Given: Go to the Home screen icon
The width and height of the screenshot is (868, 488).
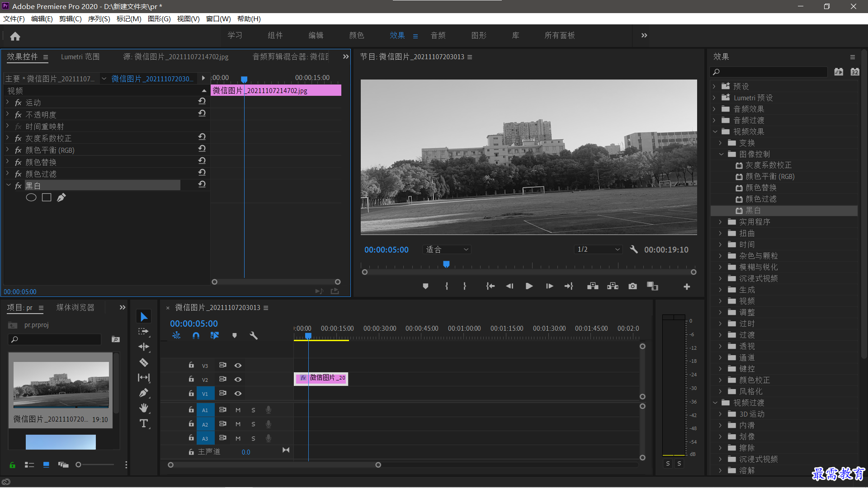Looking at the screenshot, I should (x=15, y=36).
